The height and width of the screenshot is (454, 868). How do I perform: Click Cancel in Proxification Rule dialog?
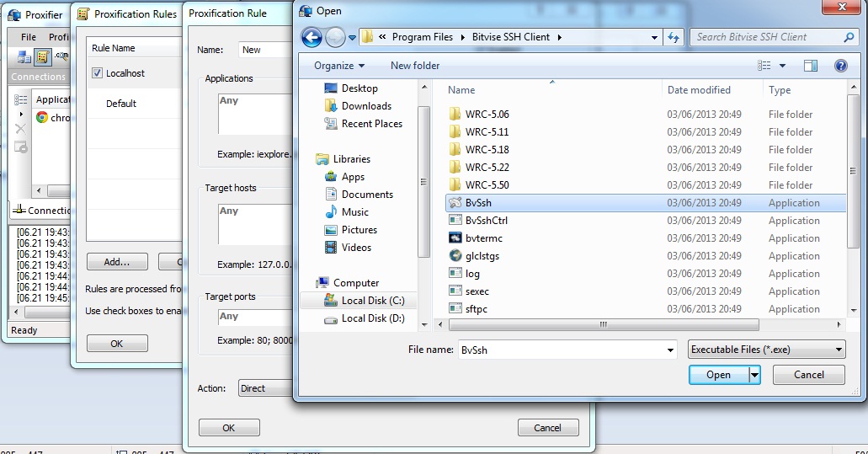[547, 427]
